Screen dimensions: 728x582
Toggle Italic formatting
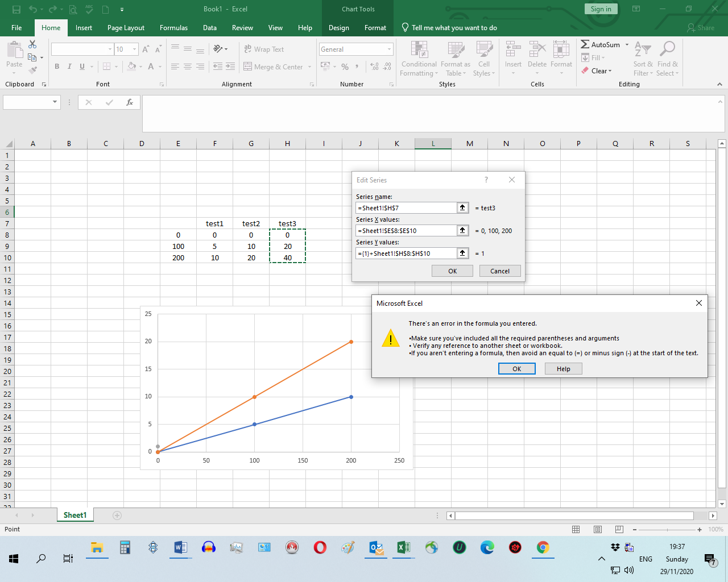coord(69,66)
